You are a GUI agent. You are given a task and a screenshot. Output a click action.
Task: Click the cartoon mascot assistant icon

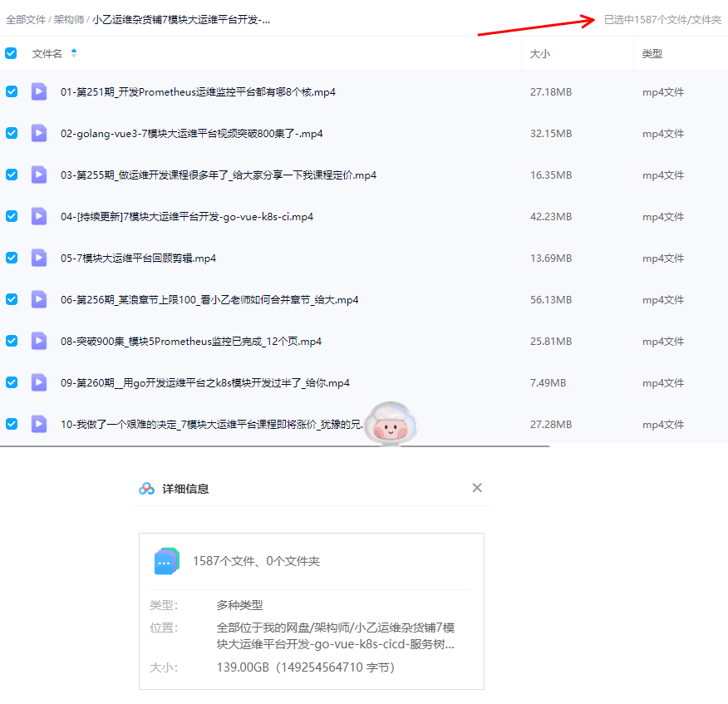390,424
